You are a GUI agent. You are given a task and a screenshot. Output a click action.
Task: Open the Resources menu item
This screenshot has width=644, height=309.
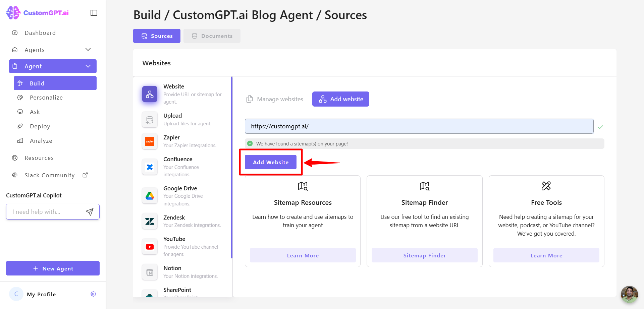click(39, 158)
